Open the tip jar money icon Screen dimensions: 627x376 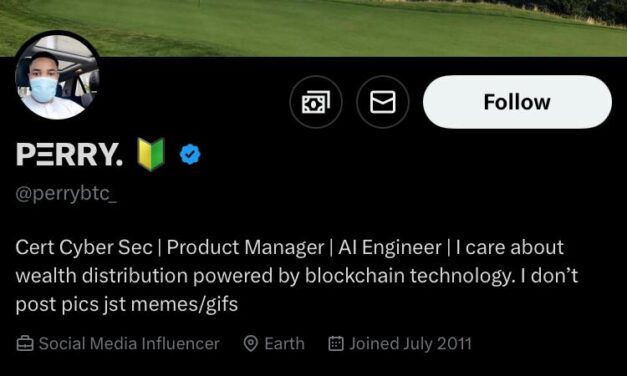pos(316,102)
